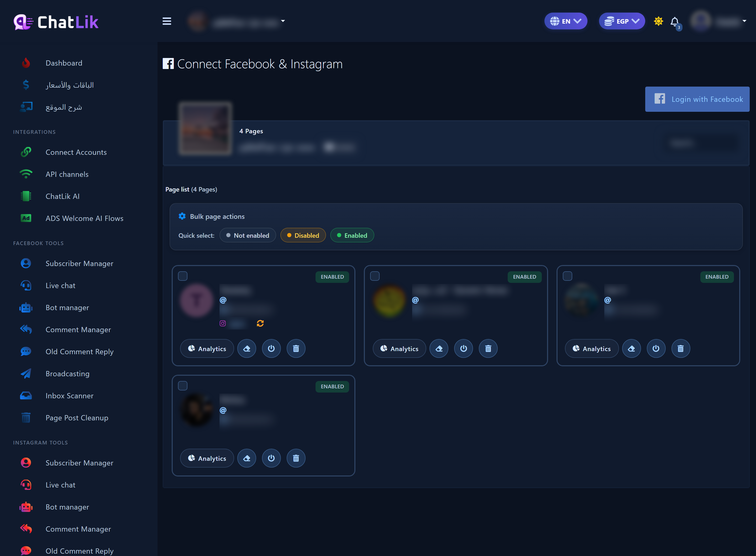Open Instagram Bot manager
Viewport: 756px width, 556px height.
click(67, 507)
